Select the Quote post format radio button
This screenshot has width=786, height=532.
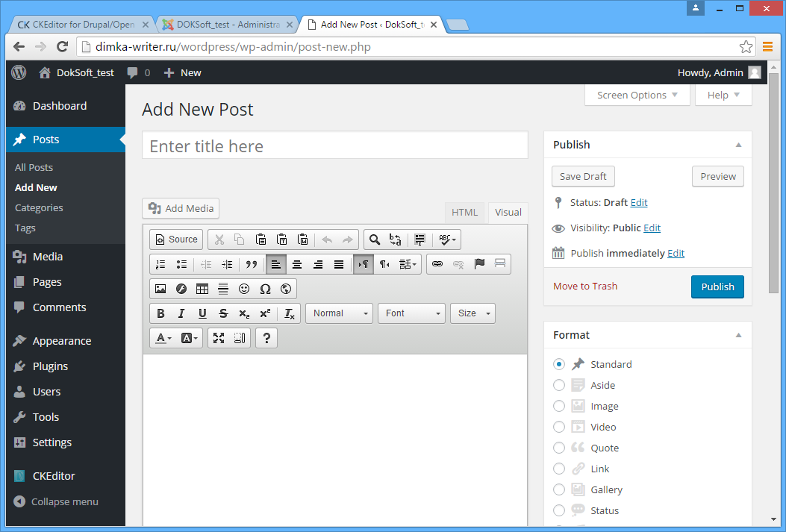click(x=559, y=448)
